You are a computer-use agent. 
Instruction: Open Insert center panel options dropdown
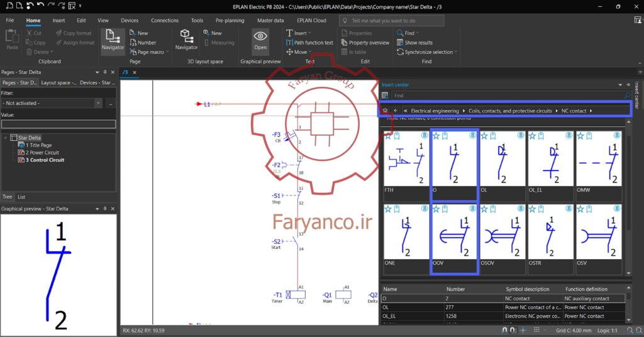click(620, 84)
